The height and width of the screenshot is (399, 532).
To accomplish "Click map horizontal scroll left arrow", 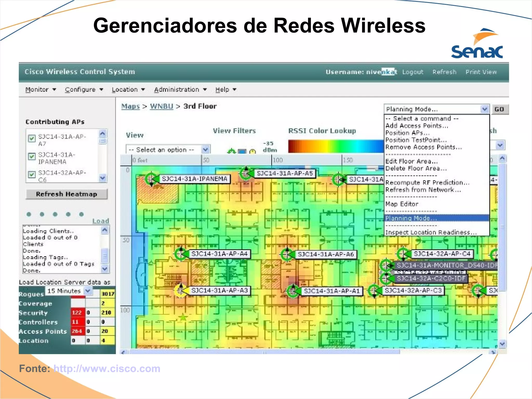I will [x=123, y=352].
